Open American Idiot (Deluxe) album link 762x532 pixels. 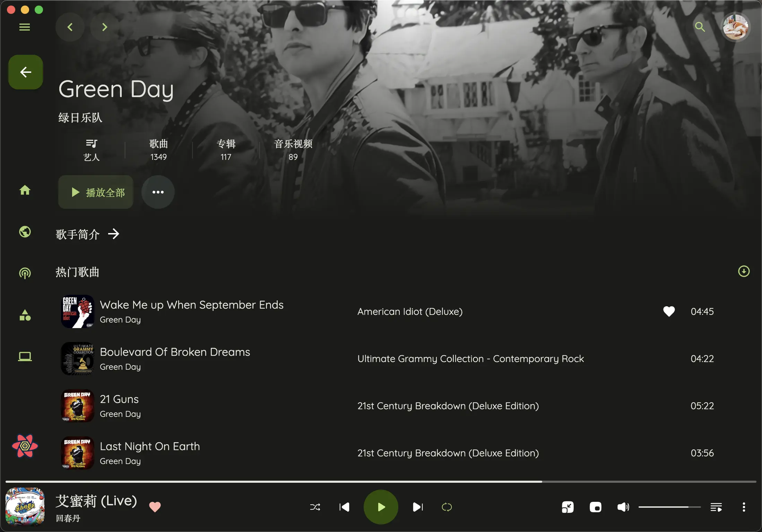click(x=410, y=311)
